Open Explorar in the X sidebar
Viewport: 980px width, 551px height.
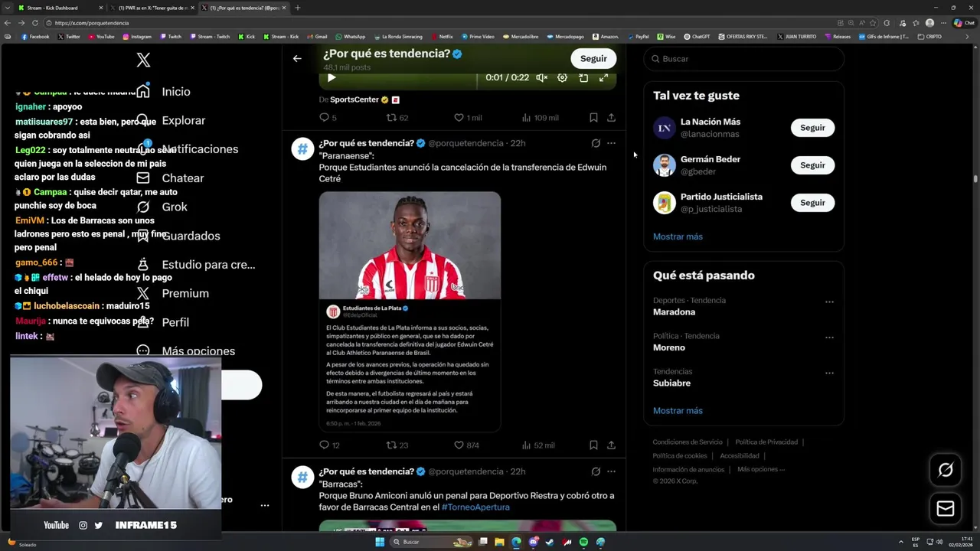(x=170, y=120)
